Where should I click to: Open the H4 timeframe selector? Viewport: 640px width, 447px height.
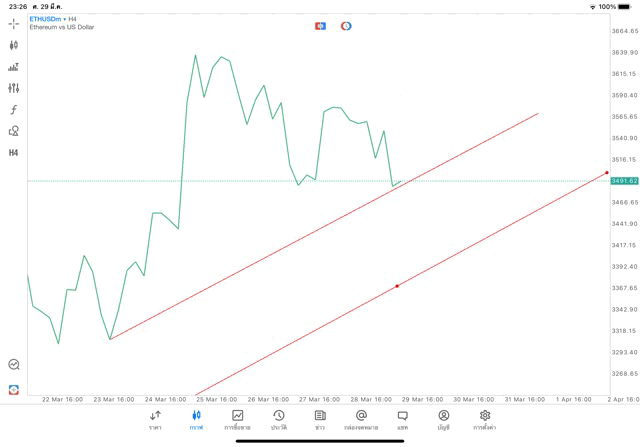14,153
